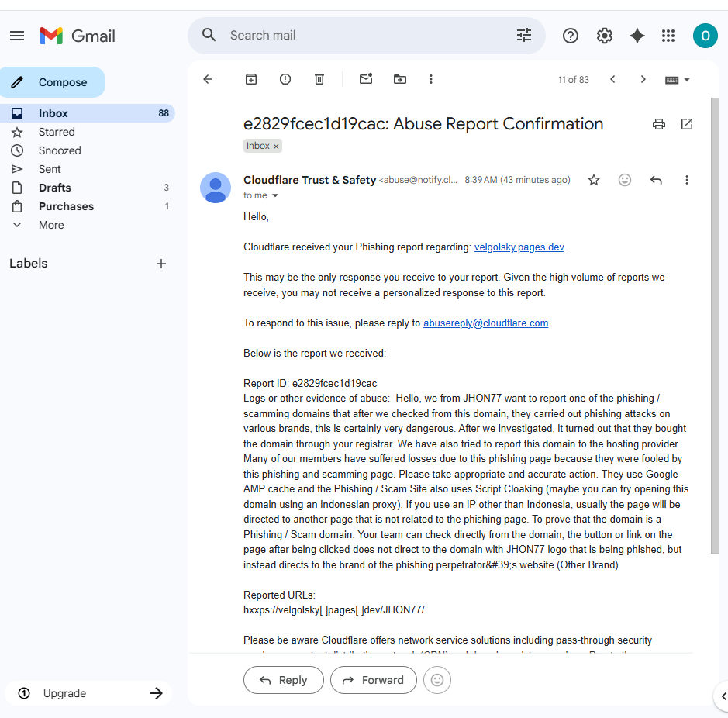Click the search magnifier icon

click(x=209, y=35)
